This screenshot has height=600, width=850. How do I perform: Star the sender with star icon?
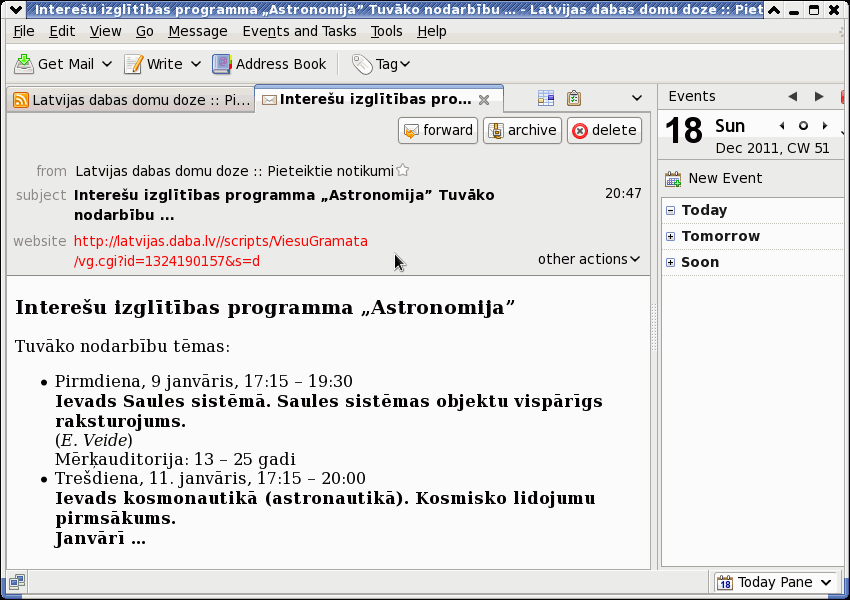(x=402, y=170)
